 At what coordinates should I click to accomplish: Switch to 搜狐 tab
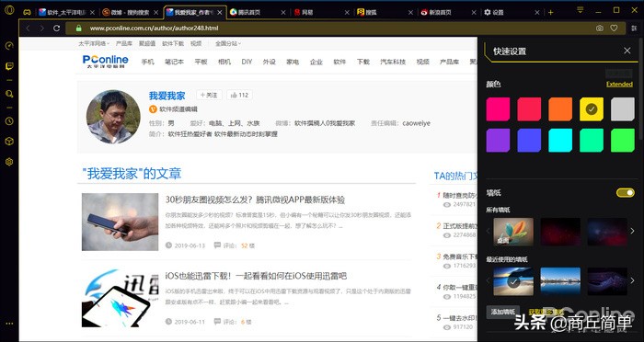tap(385, 13)
